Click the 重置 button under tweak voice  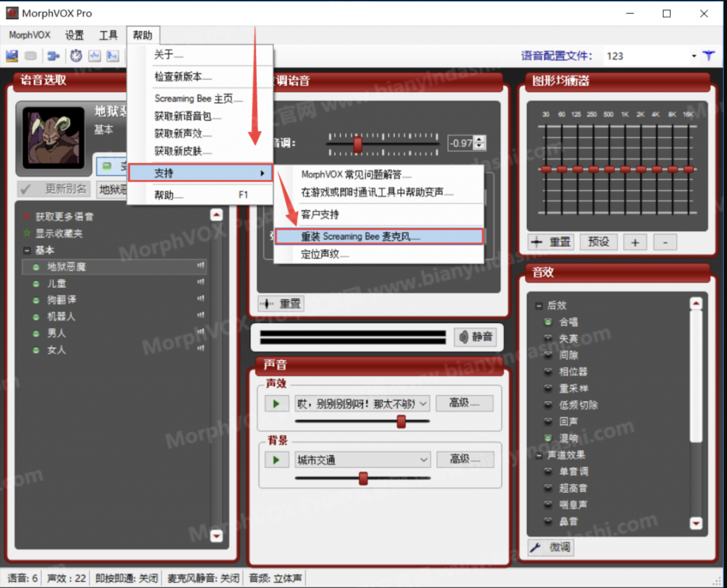[x=281, y=303]
